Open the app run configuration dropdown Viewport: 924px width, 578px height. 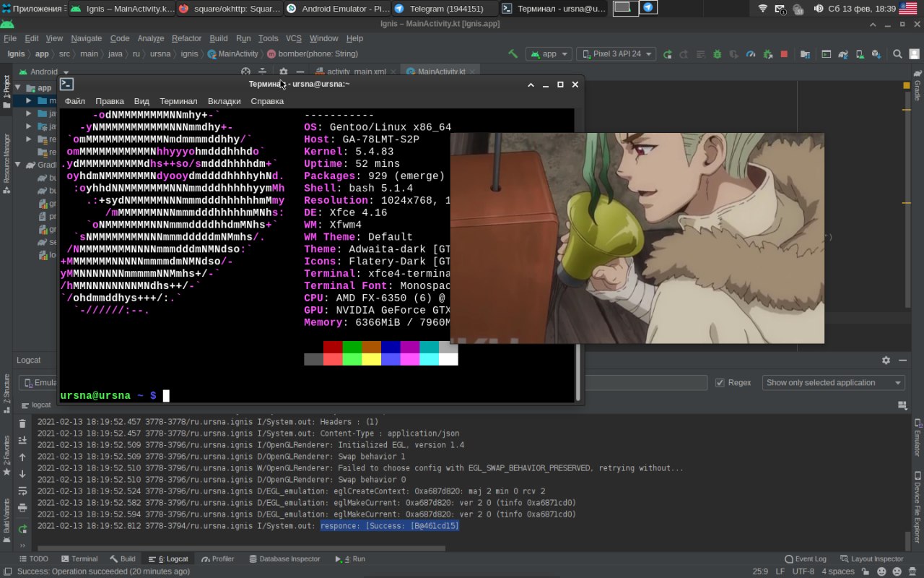(549, 54)
